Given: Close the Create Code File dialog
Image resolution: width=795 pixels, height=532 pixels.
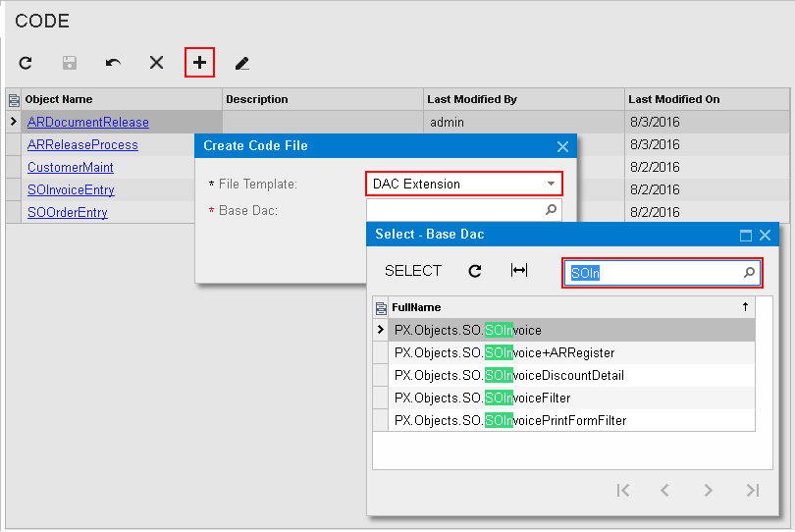Looking at the screenshot, I should point(562,146).
